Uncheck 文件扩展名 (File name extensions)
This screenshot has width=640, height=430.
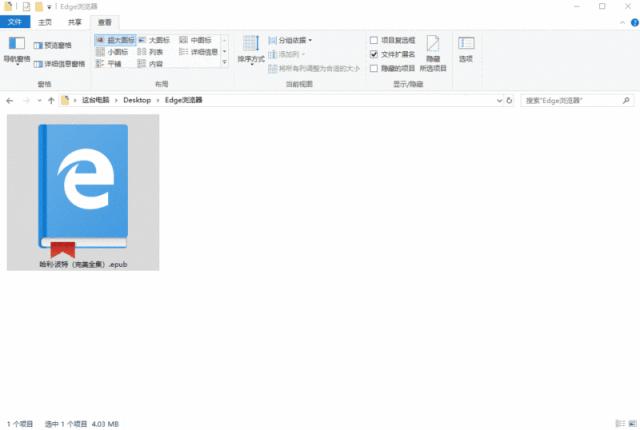(373, 54)
